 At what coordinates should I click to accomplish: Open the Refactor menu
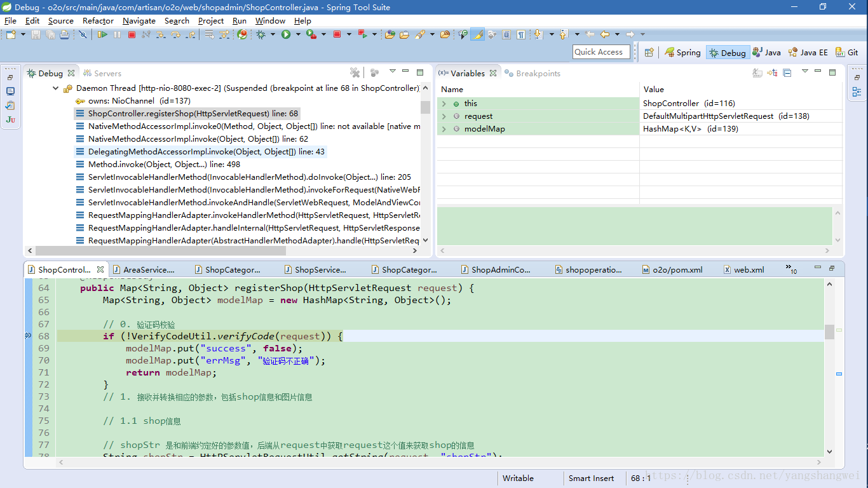[98, 20]
